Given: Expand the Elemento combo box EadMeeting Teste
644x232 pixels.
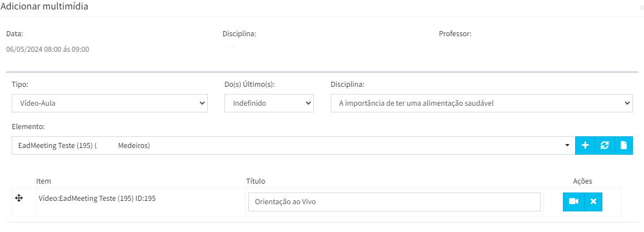Looking at the screenshot, I should pos(293,146).
